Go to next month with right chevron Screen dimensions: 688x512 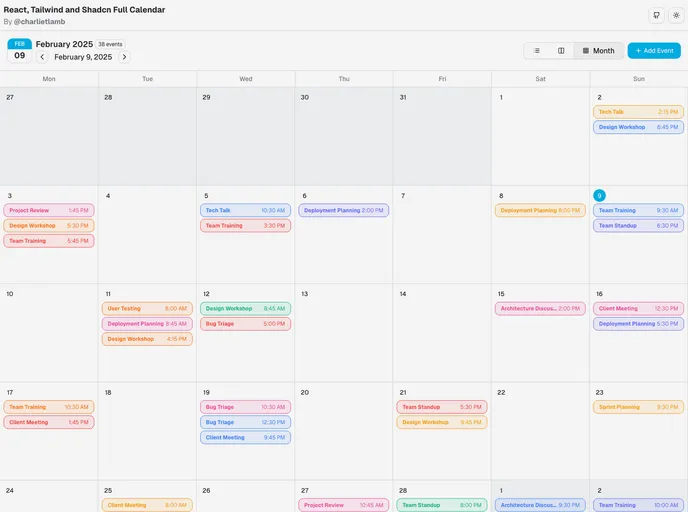pos(124,57)
